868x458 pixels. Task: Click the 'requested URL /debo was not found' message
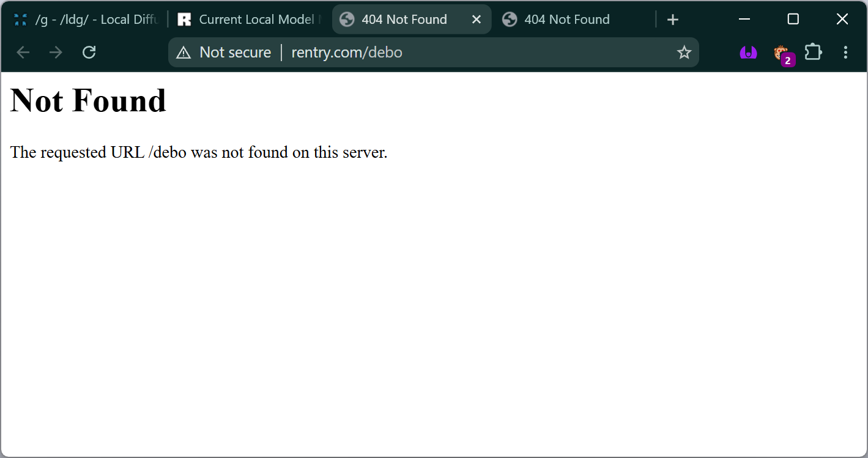tap(199, 152)
